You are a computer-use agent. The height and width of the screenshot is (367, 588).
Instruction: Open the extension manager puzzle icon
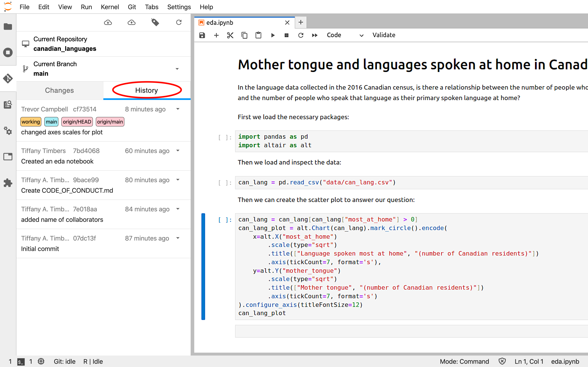click(x=8, y=183)
